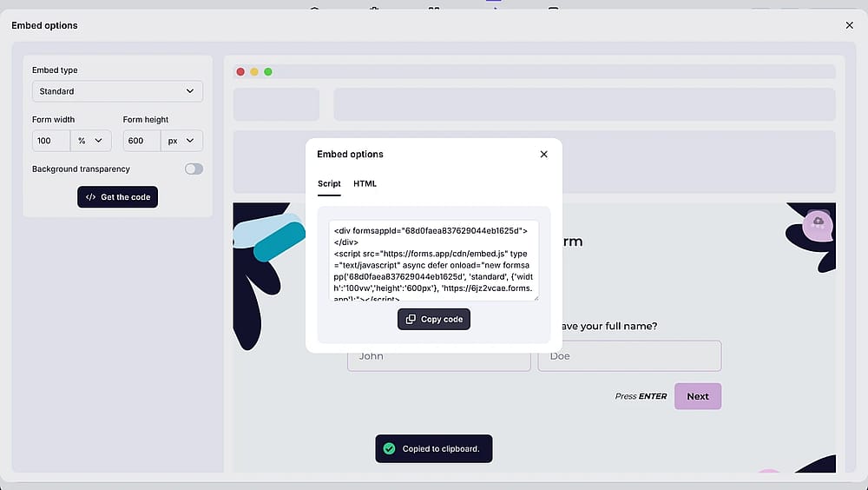Viewport: 868px width, 490px height.
Task: Open the form width unit dropdown
Action: pyautogui.click(x=91, y=141)
